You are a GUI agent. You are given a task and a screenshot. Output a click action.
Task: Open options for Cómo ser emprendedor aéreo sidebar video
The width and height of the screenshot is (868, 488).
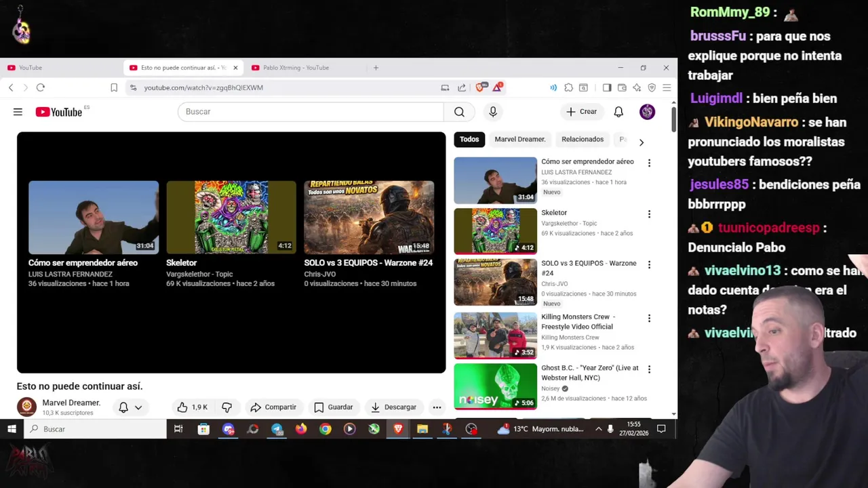click(x=649, y=163)
